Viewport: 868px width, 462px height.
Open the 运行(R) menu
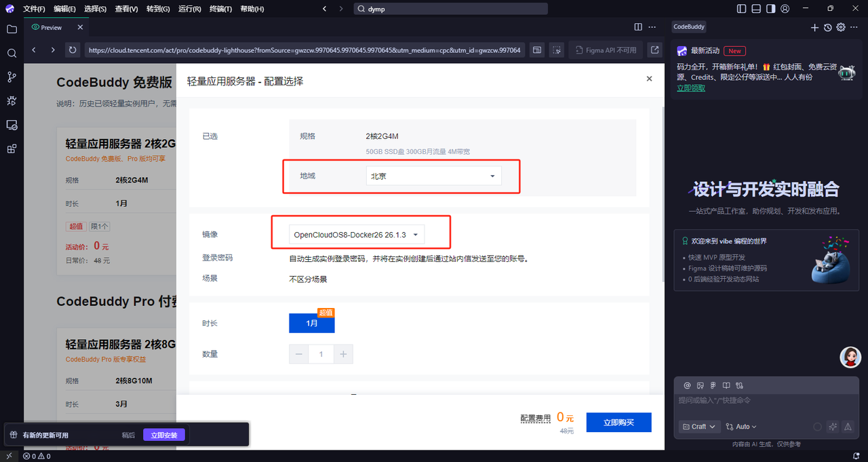pos(190,9)
